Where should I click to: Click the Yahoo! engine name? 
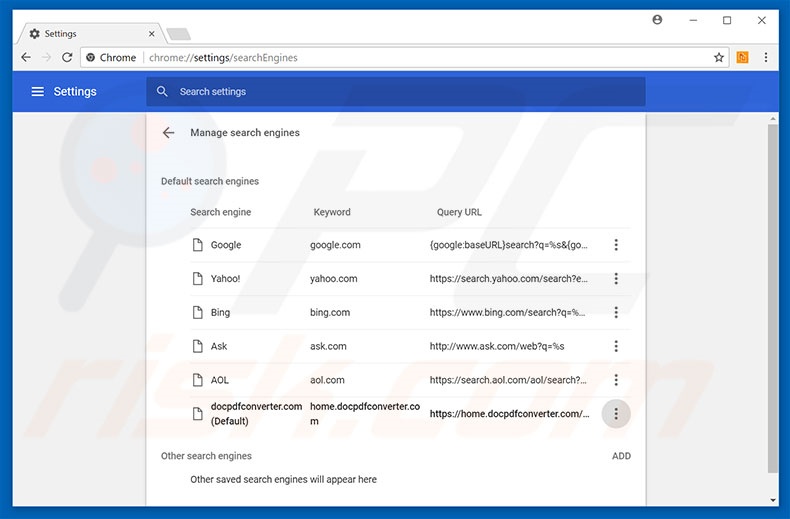pyautogui.click(x=225, y=279)
